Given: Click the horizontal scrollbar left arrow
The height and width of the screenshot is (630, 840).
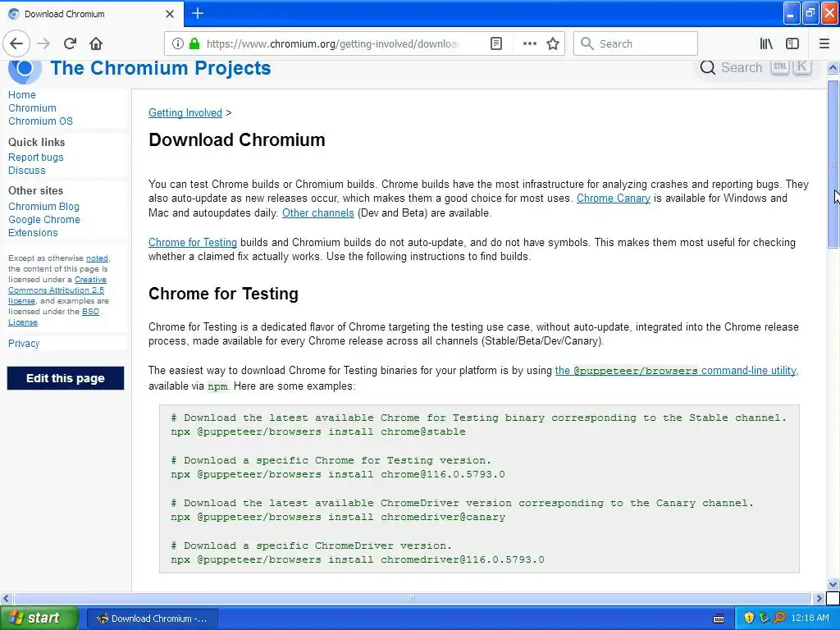Looking at the screenshot, I should click(x=6, y=598).
